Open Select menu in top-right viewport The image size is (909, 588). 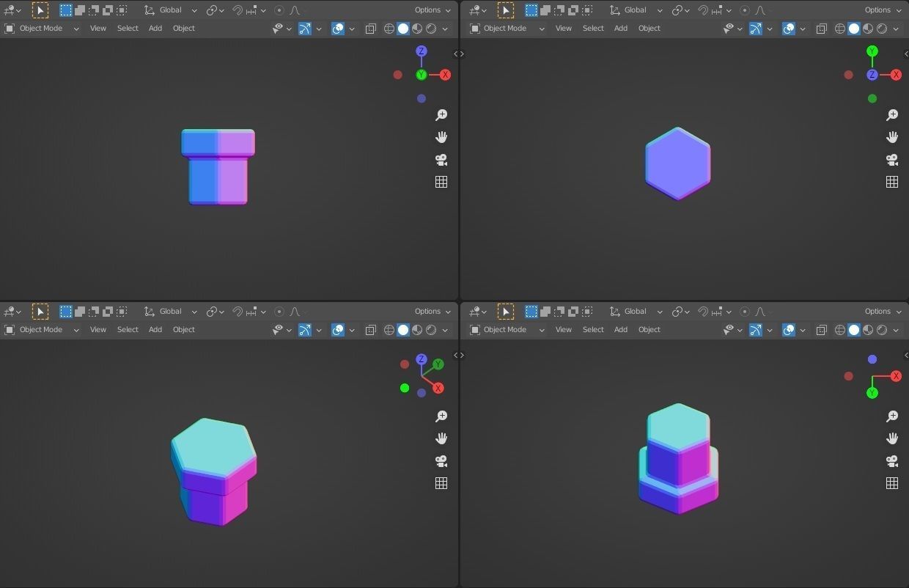[593, 29]
